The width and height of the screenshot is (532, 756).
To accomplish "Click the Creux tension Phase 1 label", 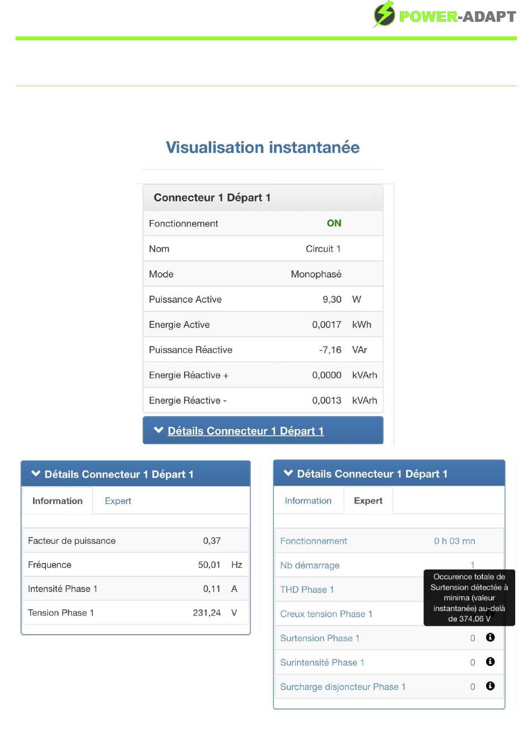I will click(x=326, y=614).
